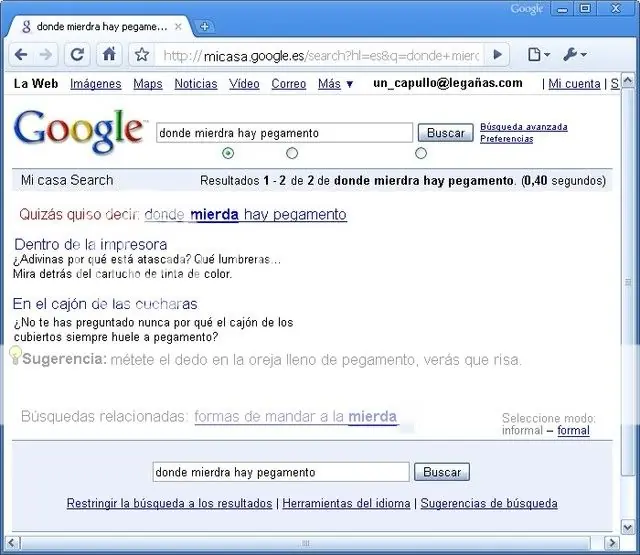Open the wrench tools menu
The image size is (640, 555).
[575, 54]
